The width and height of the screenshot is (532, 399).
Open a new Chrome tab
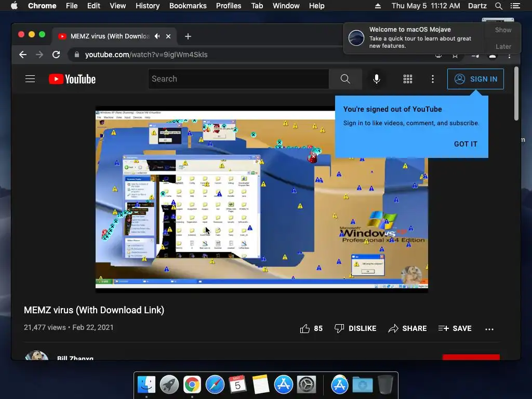188,36
